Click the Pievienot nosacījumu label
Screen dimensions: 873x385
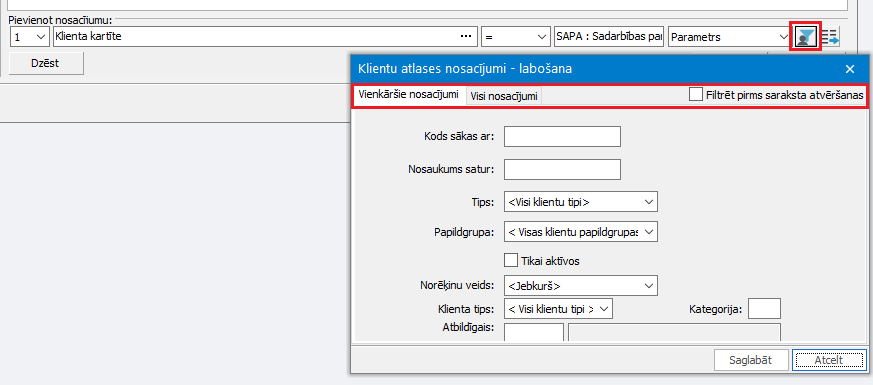pyautogui.click(x=60, y=21)
